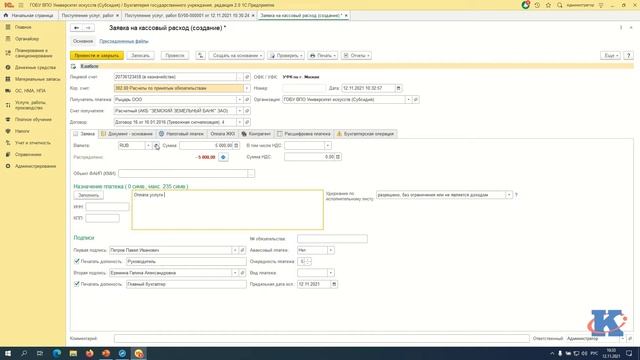The width and height of the screenshot is (640, 360).
Task: Open the 'Валюта' RUB dropdown arrow
Action: coord(148,146)
